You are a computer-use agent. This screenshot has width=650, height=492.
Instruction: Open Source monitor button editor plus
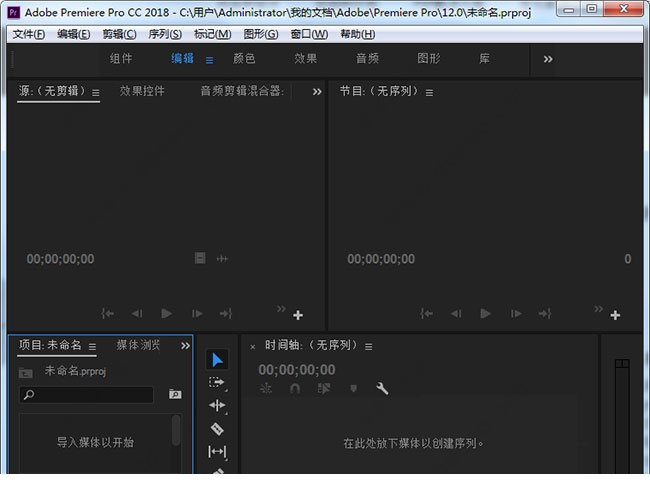(298, 315)
